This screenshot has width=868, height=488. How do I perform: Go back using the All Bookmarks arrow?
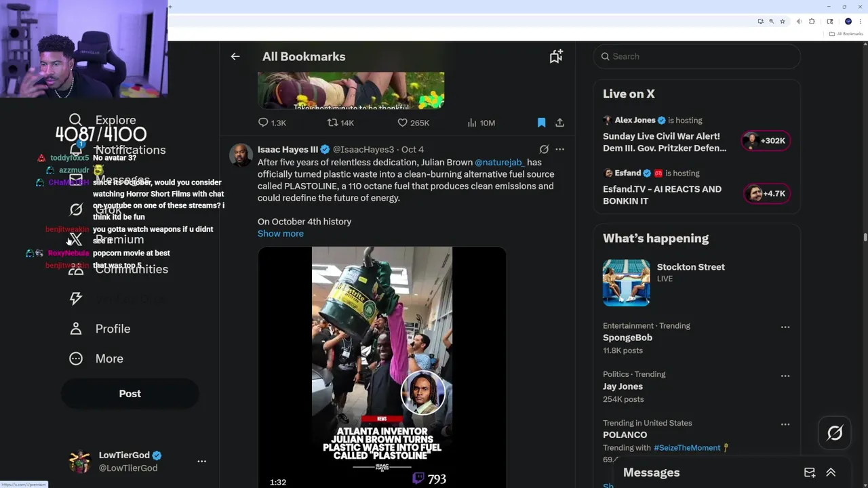[x=235, y=56]
